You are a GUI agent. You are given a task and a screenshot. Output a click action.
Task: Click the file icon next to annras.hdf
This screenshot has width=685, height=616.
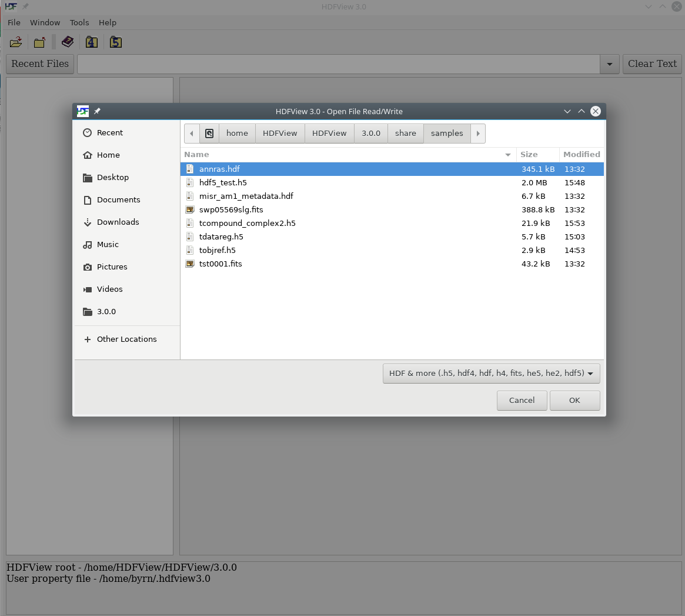[189, 169]
